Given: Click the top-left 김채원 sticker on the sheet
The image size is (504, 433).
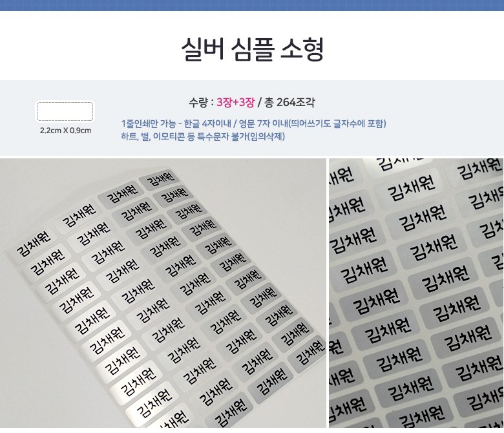Looking at the screenshot, I should coord(33,244).
